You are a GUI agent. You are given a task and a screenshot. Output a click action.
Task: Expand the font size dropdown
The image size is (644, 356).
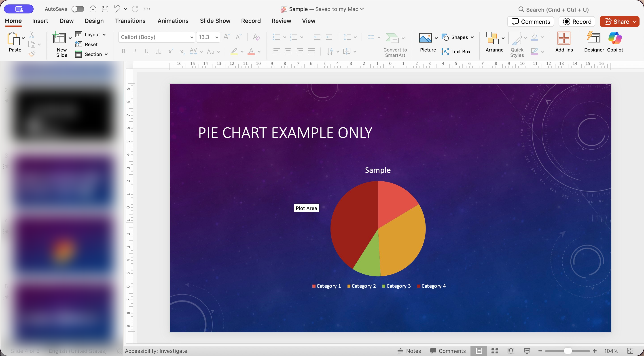tap(217, 37)
